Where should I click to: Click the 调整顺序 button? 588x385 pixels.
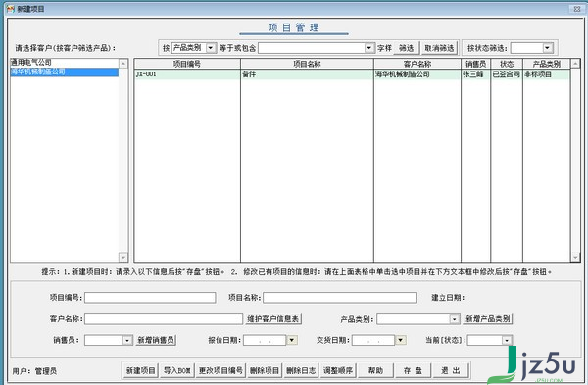[x=338, y=370]
